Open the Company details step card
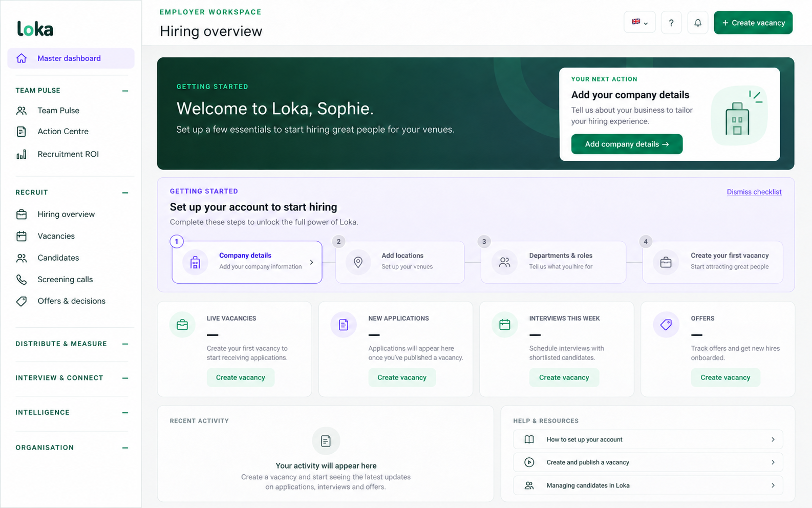The image size is (812, 508). pyautogui.click(x=247, y=262)
